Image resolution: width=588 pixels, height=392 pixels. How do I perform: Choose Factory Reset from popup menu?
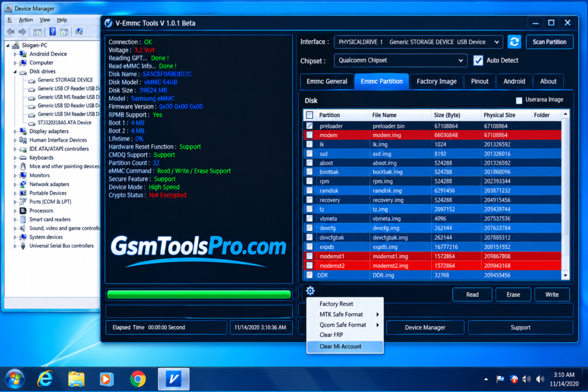345,304
